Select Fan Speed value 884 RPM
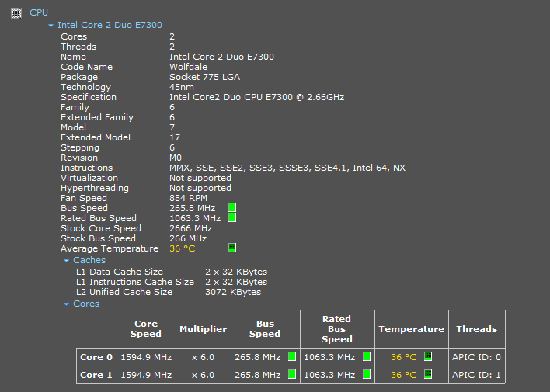The image size is (550, 392). pos(188,198)
